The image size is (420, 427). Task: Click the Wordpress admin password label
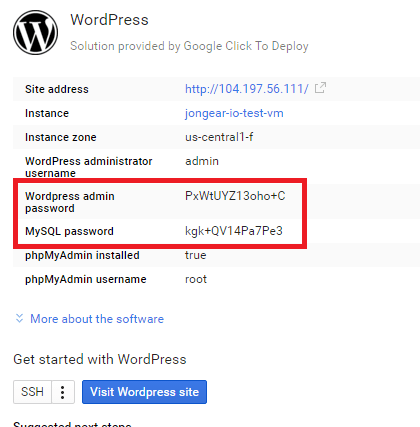click(70, 202)
